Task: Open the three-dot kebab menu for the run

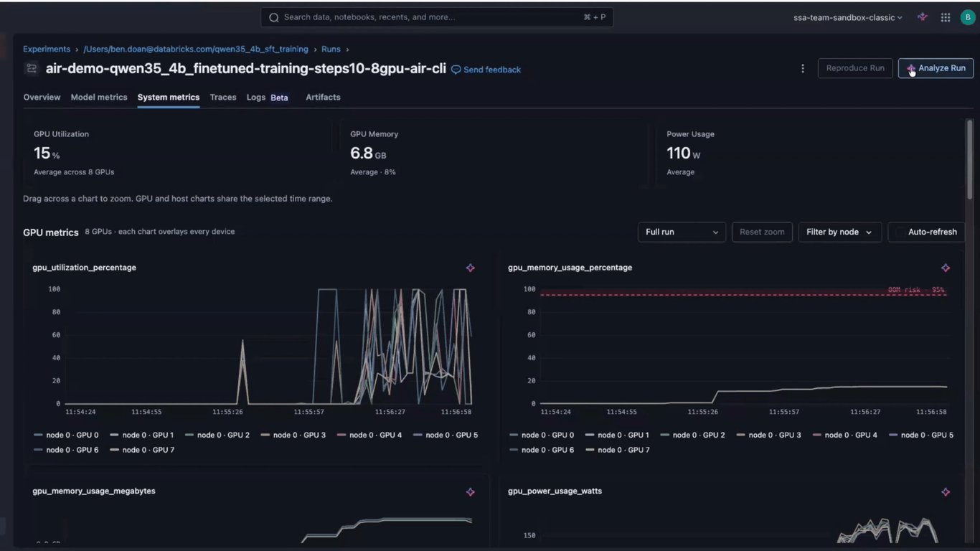Action: [803, 68]
